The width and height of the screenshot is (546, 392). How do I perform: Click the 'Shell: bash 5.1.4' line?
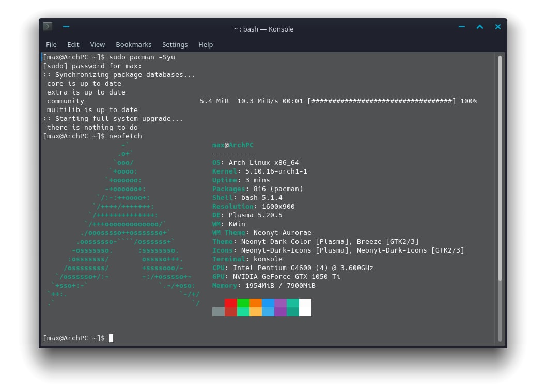[x=247, y=197]
